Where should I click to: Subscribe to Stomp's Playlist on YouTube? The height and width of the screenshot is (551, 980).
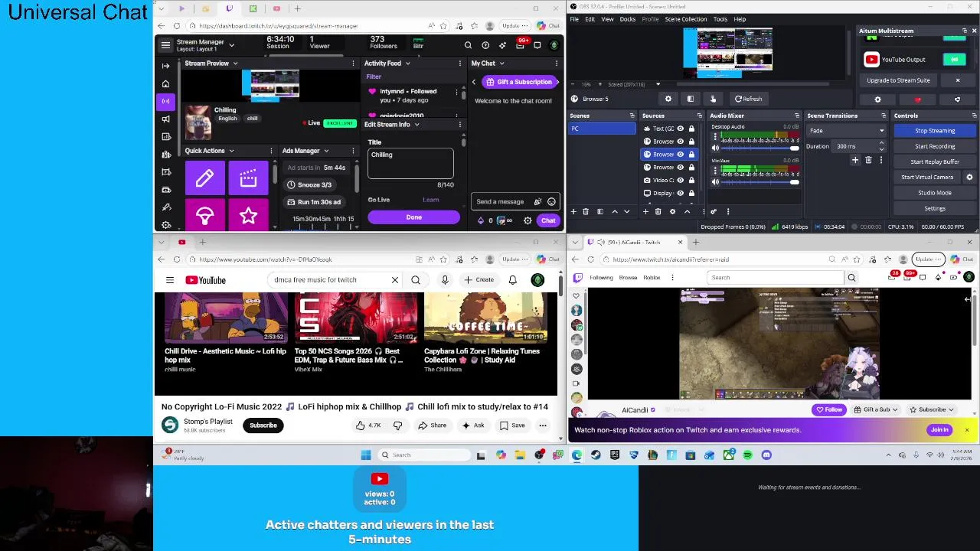tap(263, 425)
